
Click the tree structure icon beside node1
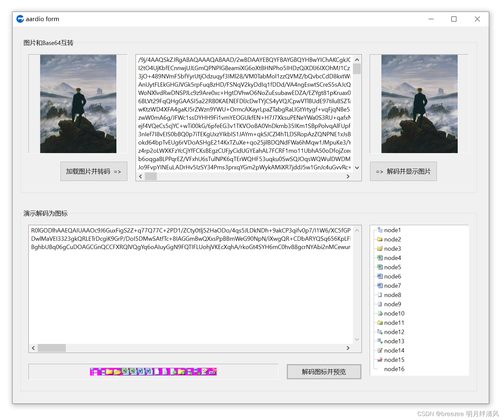[x=380, y=230]
